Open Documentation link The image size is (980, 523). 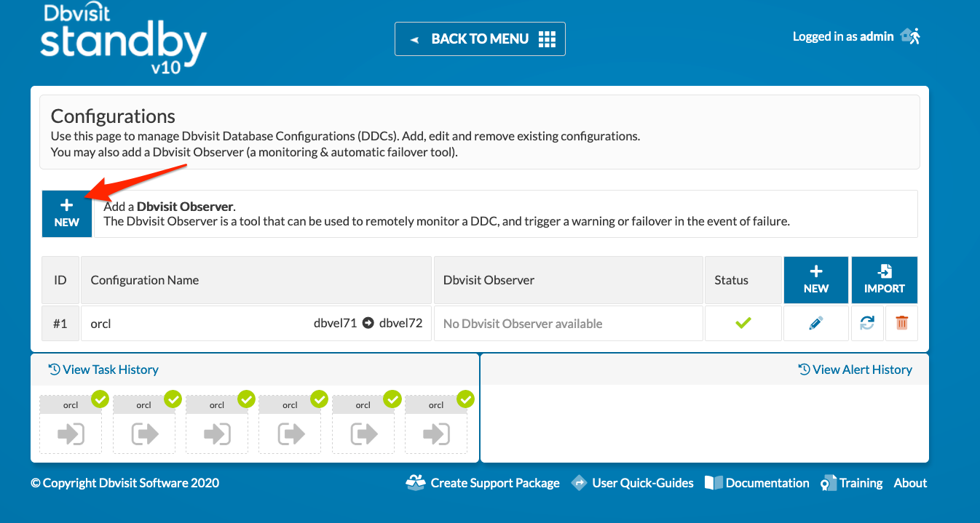tap(757, 483)
